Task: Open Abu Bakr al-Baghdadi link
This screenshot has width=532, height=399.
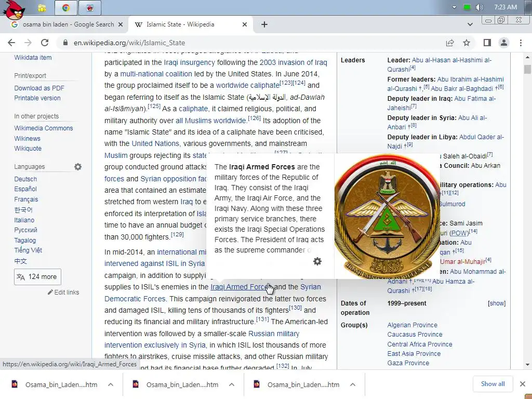Action: click(x=462, y=89)
